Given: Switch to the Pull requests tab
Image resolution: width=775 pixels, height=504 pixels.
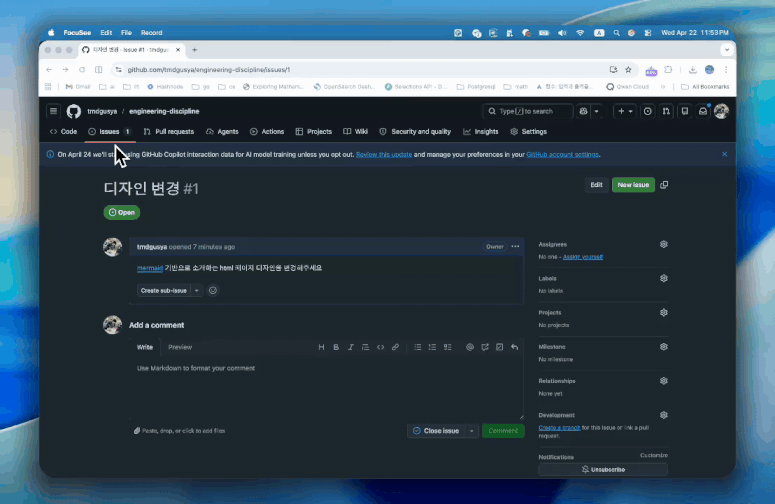Looking at the screenshot, I should (169, 131).
